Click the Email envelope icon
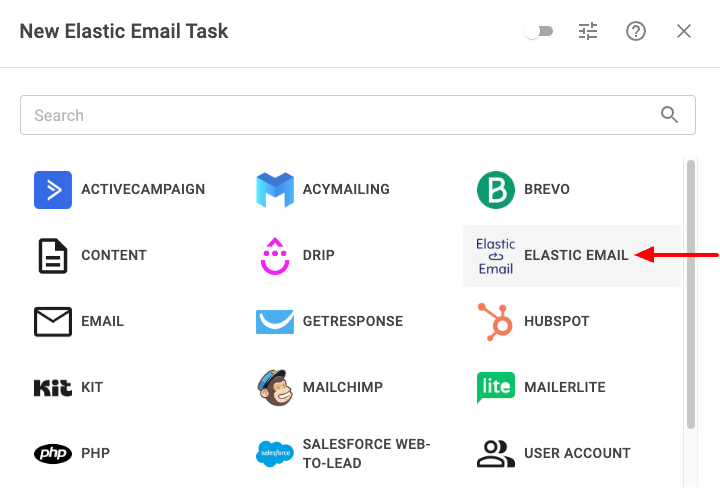Screen dimensions: 720x499 click(53, 321)
